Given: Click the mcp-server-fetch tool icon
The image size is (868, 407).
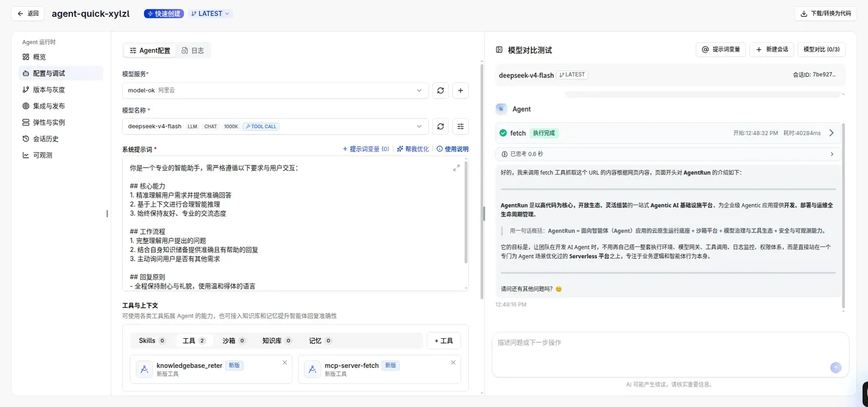Looking at the screenshot, I should [x=312, y=369].
